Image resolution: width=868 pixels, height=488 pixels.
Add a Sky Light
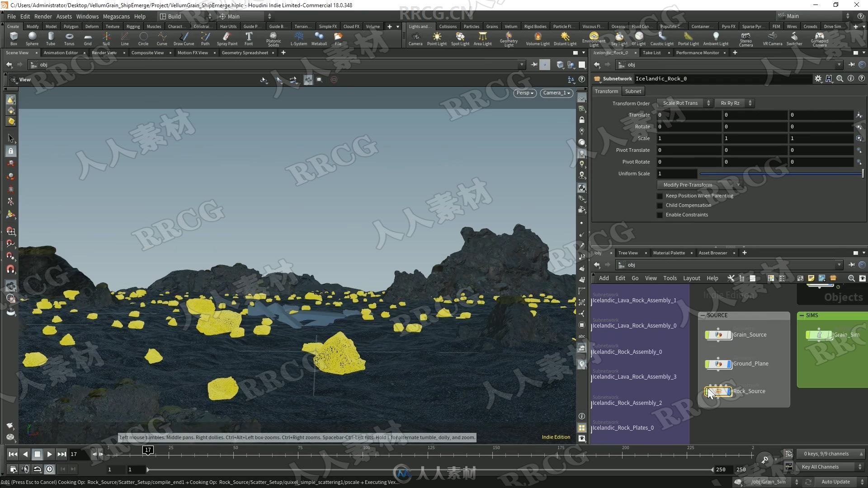[x=619, y=38]
